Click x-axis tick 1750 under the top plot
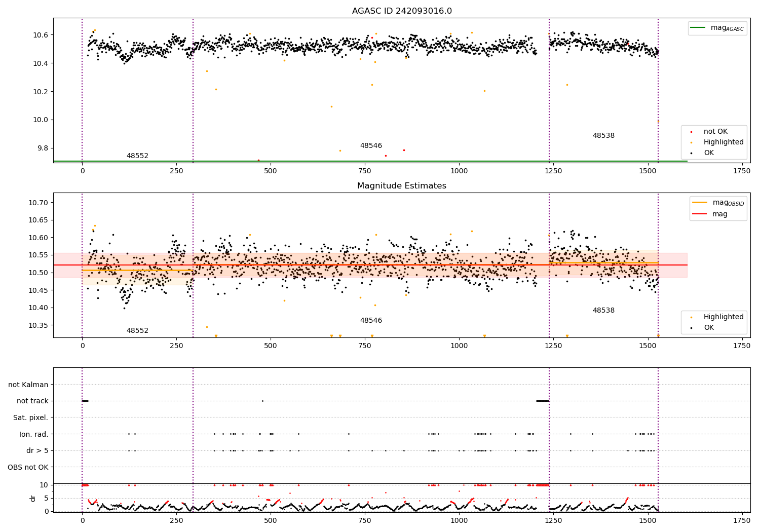760x532 pixels. point(742,171)
